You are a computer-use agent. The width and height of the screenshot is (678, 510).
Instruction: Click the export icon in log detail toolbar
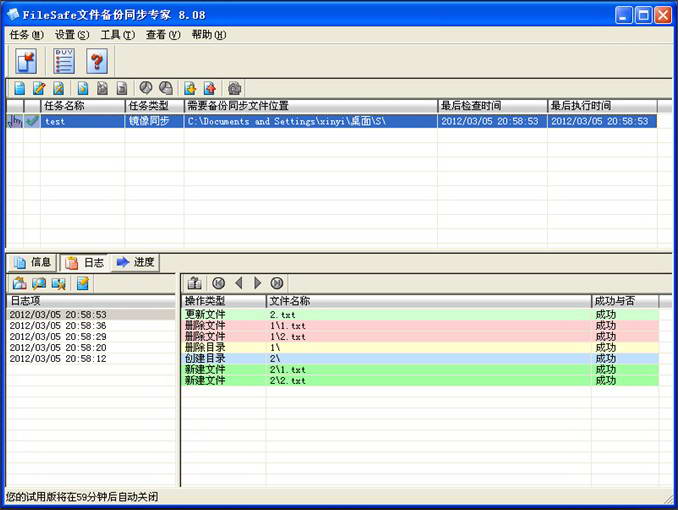pos(195,283)
